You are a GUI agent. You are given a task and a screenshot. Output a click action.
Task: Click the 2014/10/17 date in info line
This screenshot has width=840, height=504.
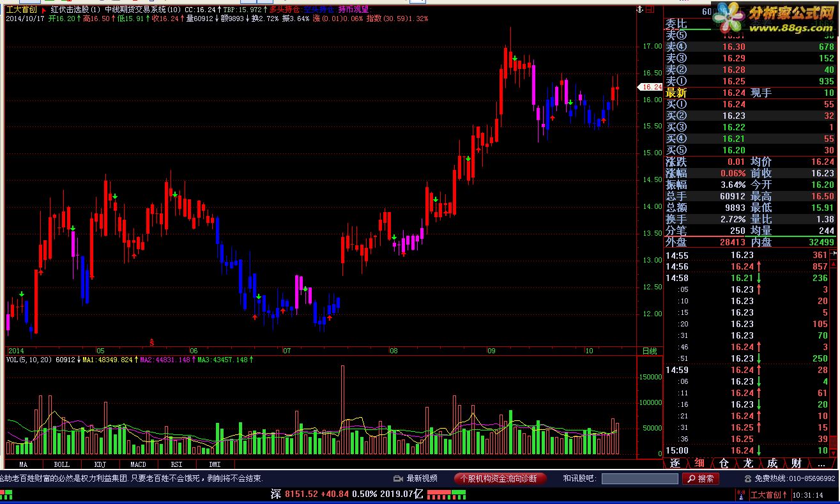pos(26,19)
